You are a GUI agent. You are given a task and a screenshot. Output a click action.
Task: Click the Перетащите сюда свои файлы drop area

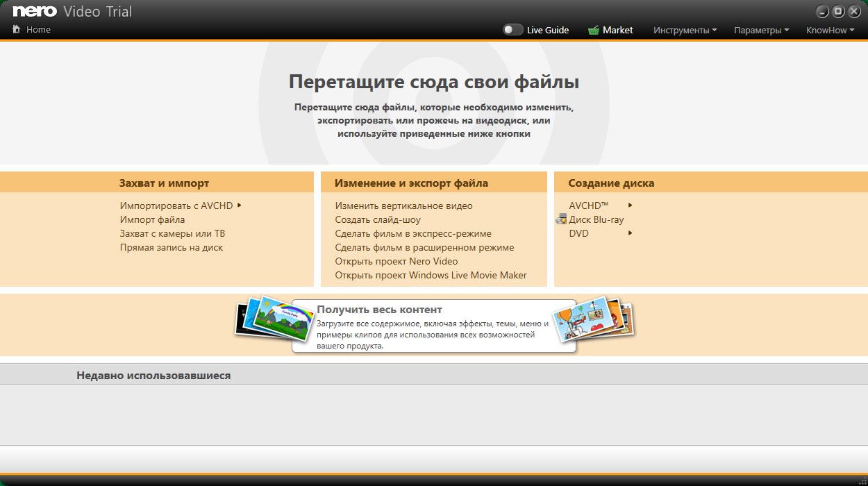click(x=434, y=103)
